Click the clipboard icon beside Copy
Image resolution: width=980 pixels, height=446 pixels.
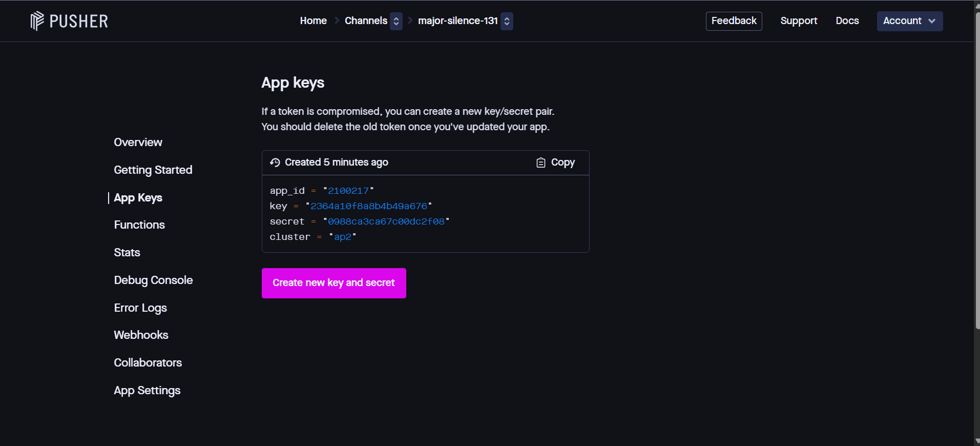click(x=541, y=163)
